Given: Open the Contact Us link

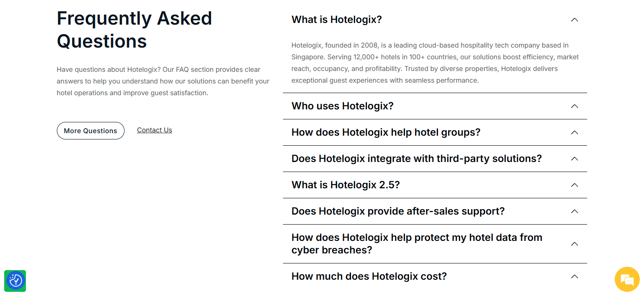Looking at the screenshot, I should pyautogui.click(x=154, y=130).
